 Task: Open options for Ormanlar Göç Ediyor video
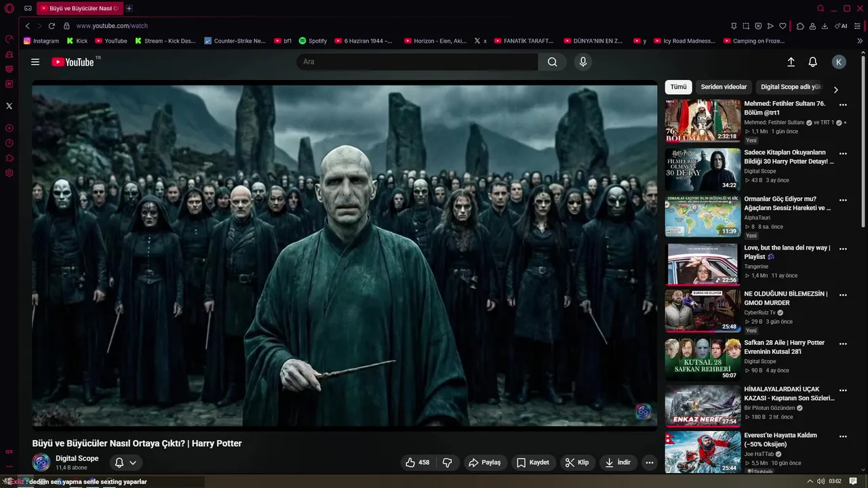click(843, 201)
